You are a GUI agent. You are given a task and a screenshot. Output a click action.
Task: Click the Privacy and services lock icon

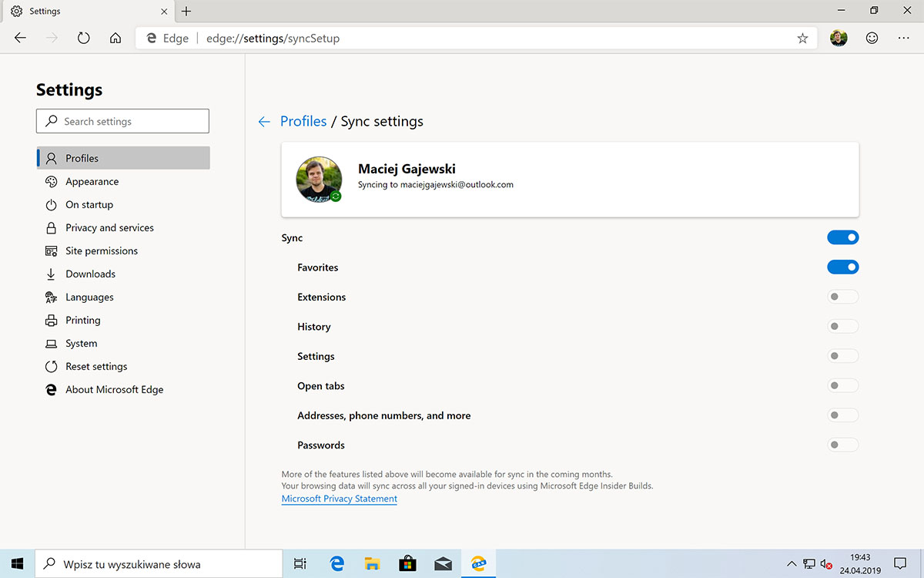51,228
